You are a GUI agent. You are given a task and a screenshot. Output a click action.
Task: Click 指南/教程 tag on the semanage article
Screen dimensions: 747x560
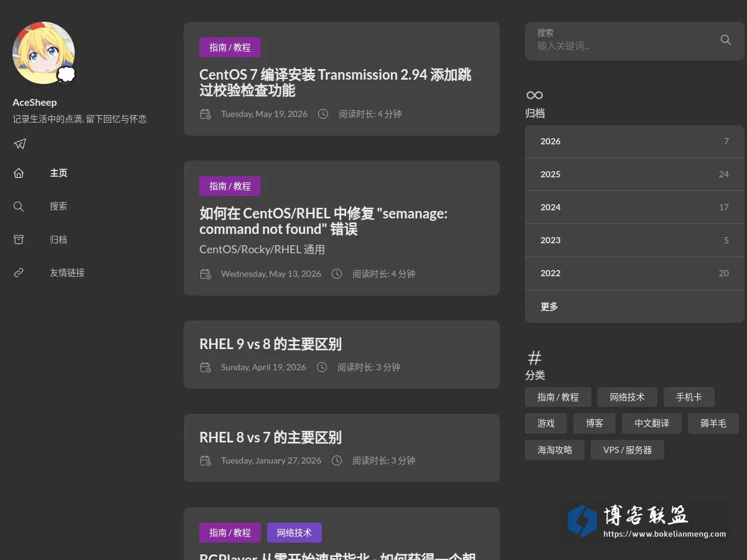(230, 186)
